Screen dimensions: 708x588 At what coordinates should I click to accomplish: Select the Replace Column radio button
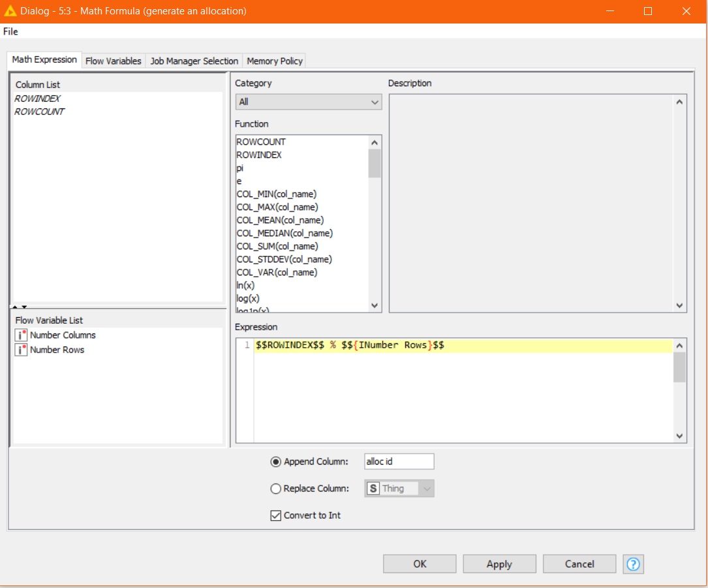point(275,489)
